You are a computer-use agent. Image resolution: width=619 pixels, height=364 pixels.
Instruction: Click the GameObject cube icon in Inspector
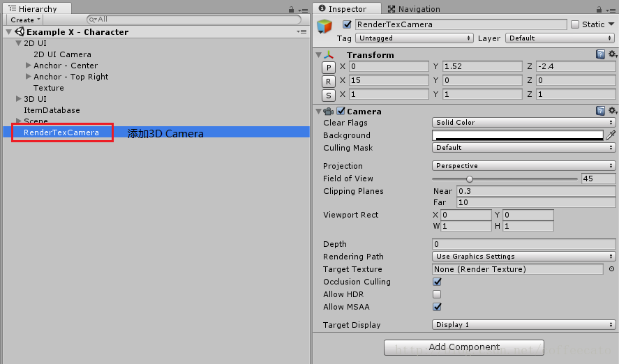325,26
